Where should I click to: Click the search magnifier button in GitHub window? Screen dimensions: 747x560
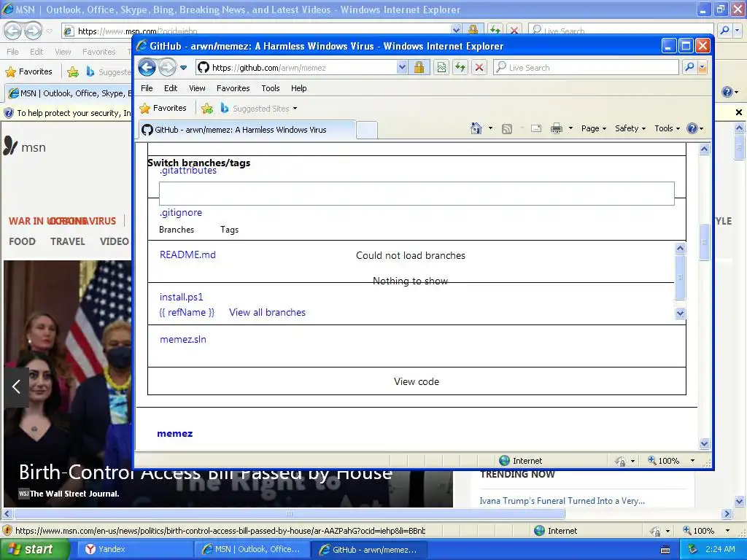[689, 68]
